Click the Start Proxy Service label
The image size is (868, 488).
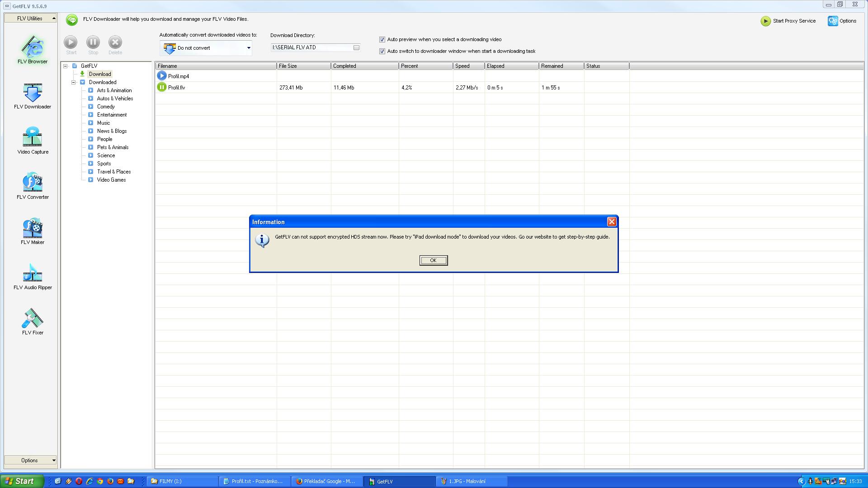coord(794,21)
